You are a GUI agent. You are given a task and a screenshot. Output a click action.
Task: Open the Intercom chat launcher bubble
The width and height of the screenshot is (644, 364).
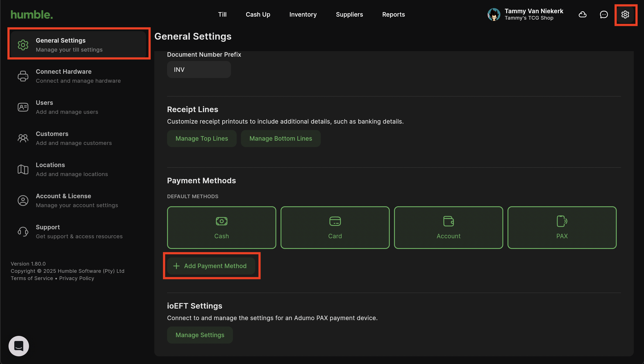click(x=19, y=346)
